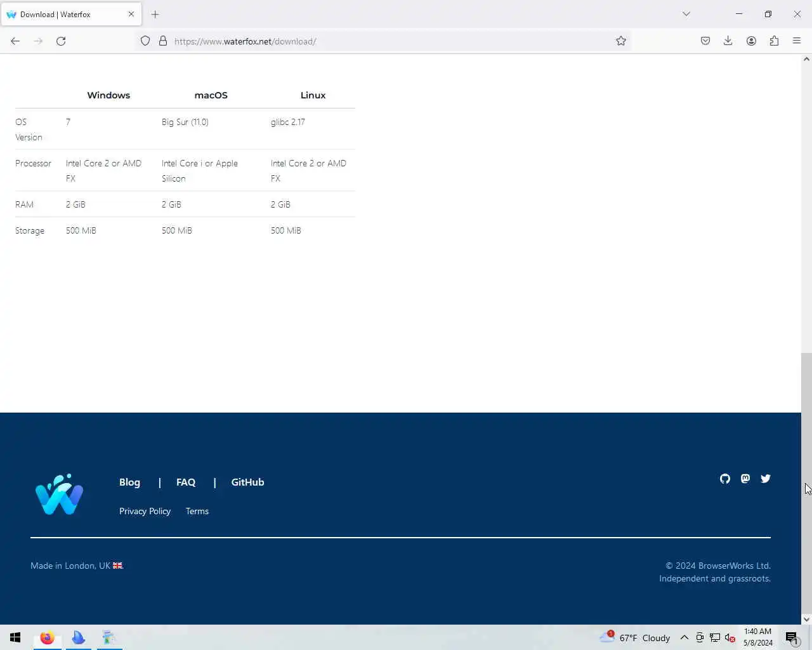Open the Terms link

coord(197,512)
